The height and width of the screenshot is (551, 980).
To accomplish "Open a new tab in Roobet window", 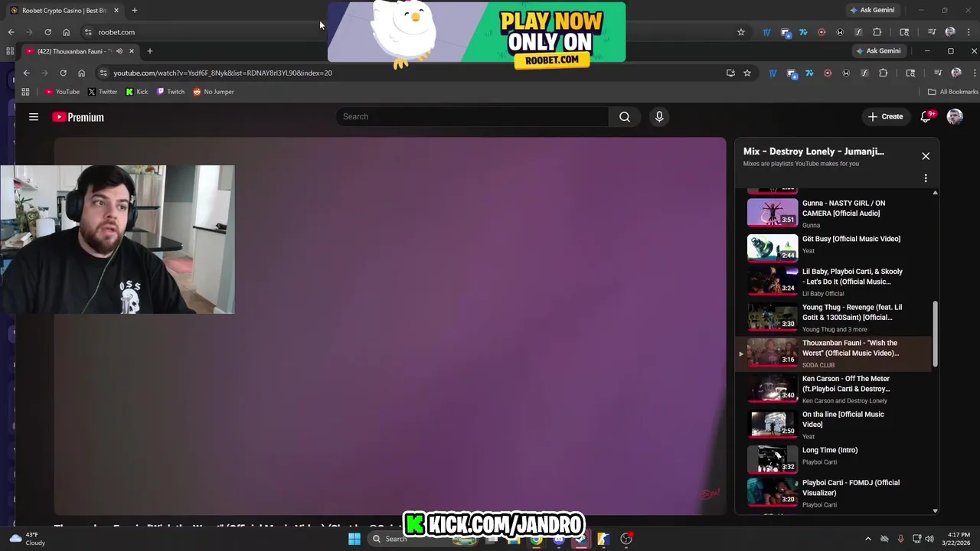I will [x=135, y=11].
